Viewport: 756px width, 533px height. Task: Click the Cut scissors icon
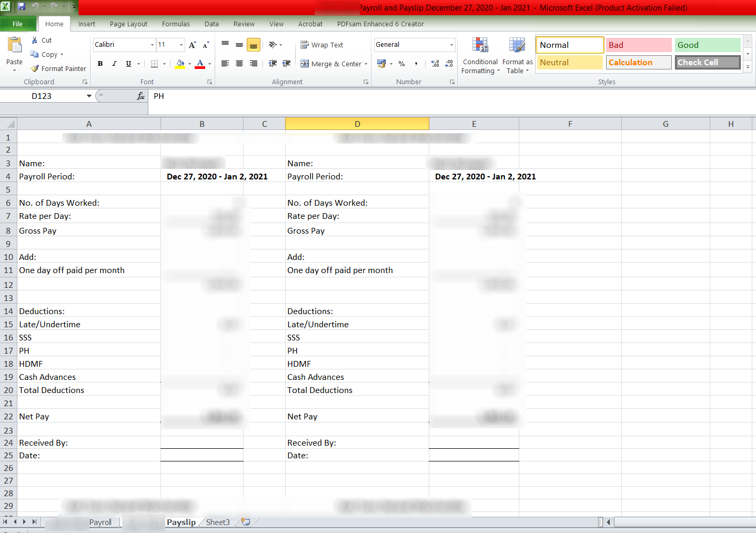point(35,40)
